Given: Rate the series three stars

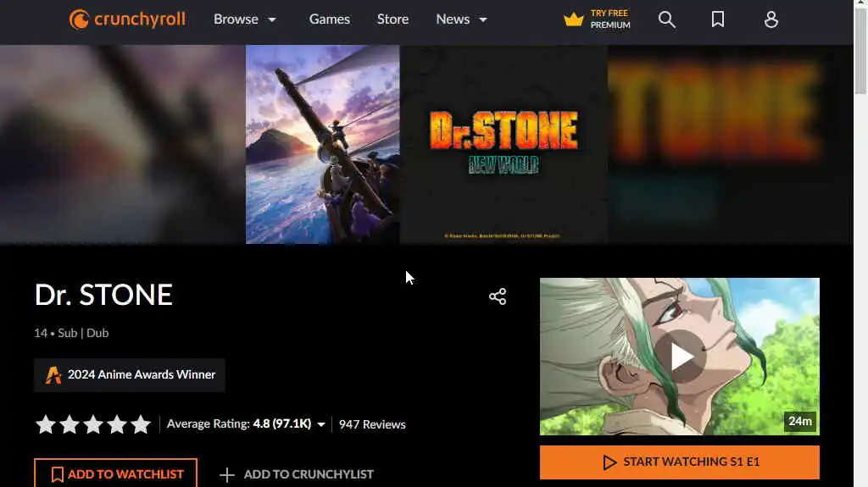Looking at the screenshot, I should tap(93, 424).
